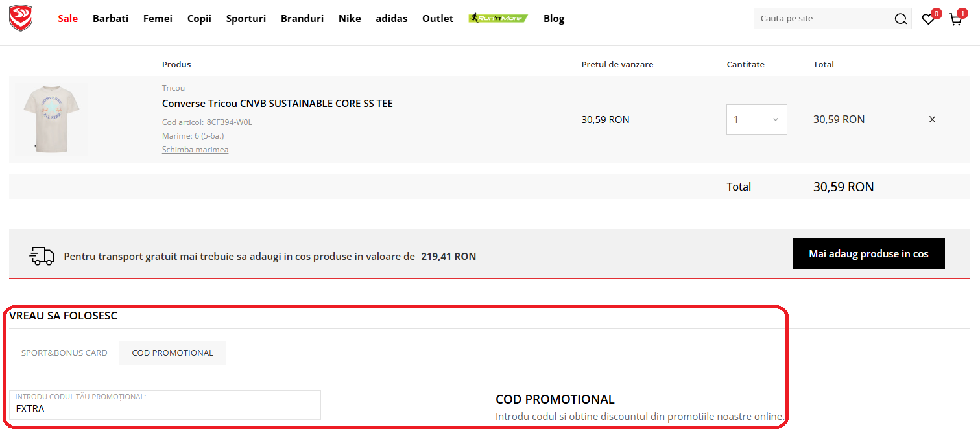Open the Barbati menu category
This screenshot has width=980, height=429.
[110, 19]
